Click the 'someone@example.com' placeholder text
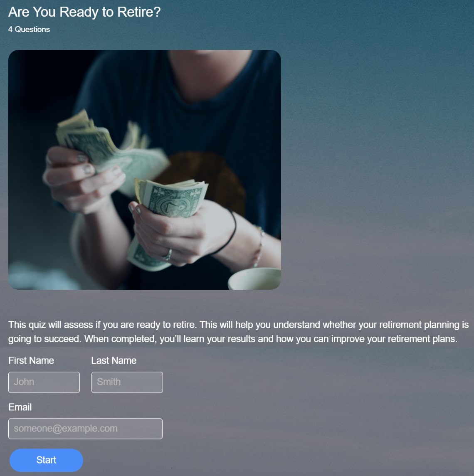 [66, 428]
